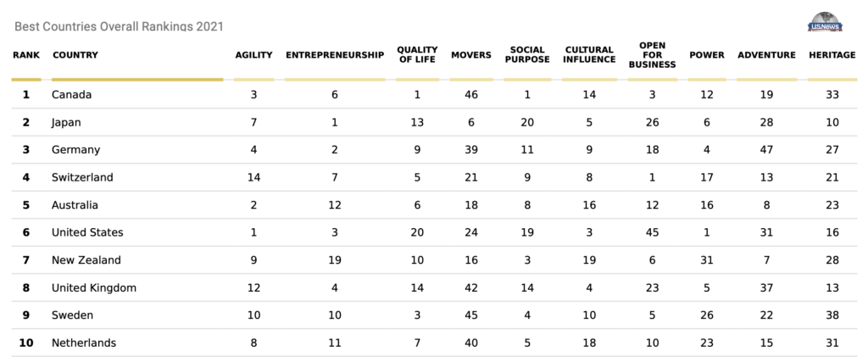
Task: Click the US News globe logo
Action: click(826, 23)
